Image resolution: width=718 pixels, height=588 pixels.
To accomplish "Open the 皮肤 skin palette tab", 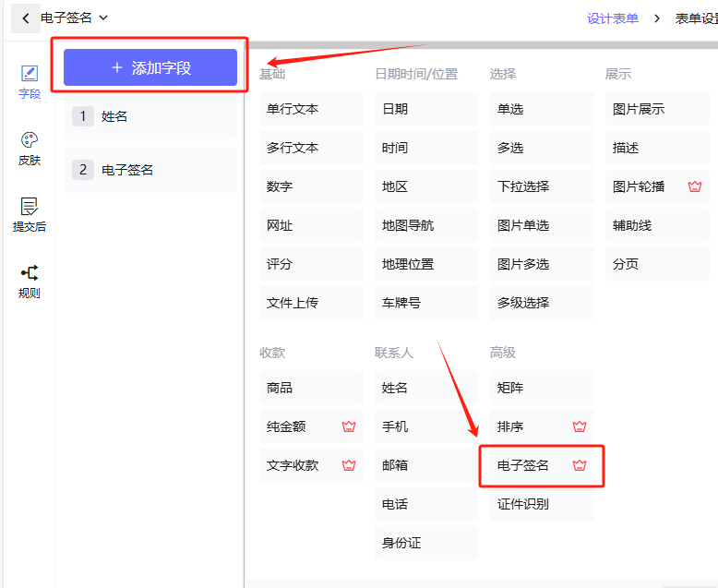I will click(x=30, y=149).
